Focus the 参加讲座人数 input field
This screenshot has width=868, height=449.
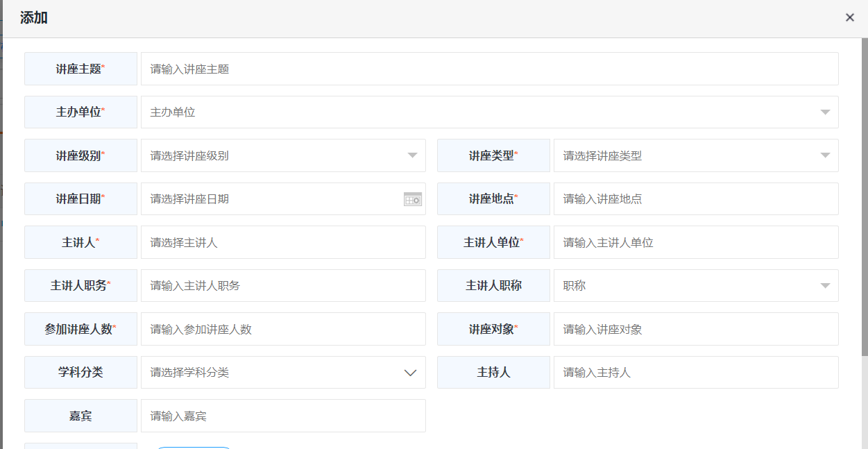click(283, 329)
